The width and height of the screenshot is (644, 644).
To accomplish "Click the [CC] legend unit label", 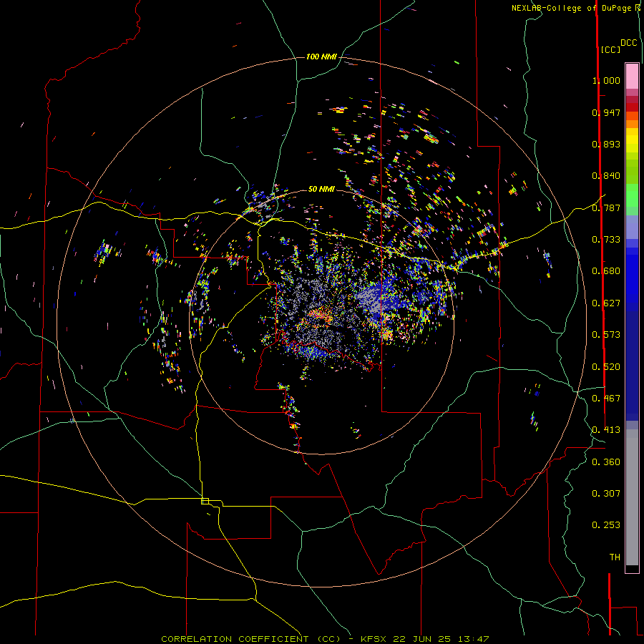I will 610,49.
